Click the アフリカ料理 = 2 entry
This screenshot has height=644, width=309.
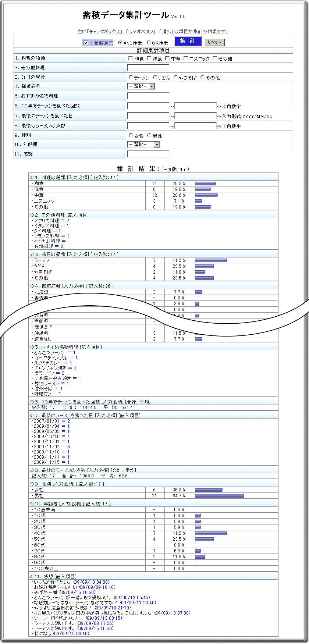click(x=50, y=220)
